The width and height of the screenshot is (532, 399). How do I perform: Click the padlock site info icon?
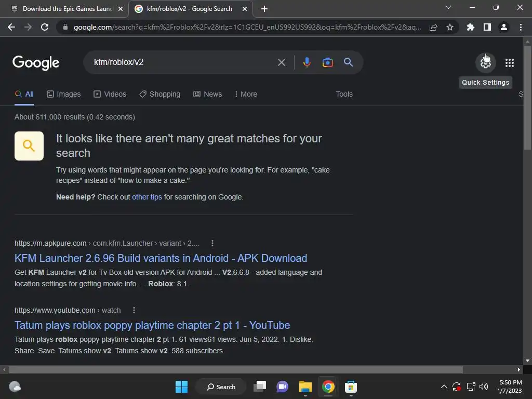(x=65, y=27)
